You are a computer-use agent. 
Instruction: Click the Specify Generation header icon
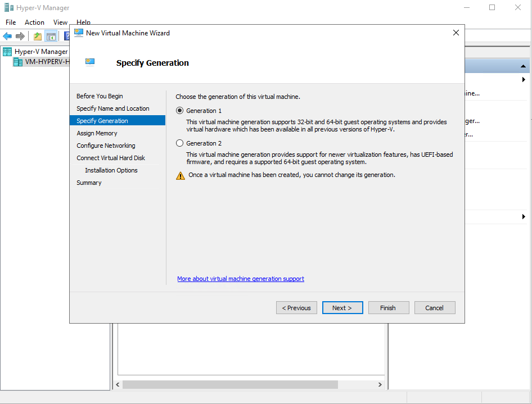[x=90, y=62]
